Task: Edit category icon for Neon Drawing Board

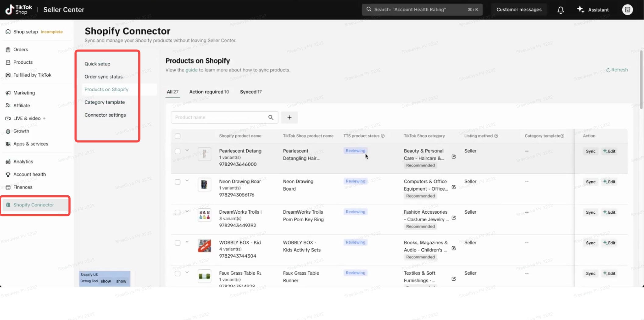Action: tap(454, 187)
